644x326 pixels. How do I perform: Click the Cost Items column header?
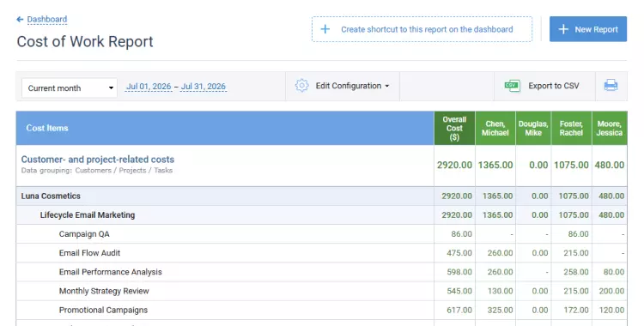coord(225,128)
